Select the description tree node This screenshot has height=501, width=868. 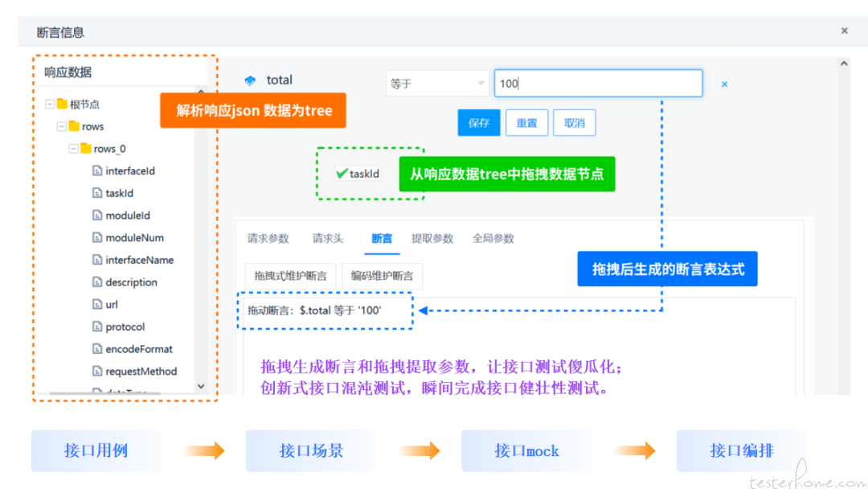131,281
